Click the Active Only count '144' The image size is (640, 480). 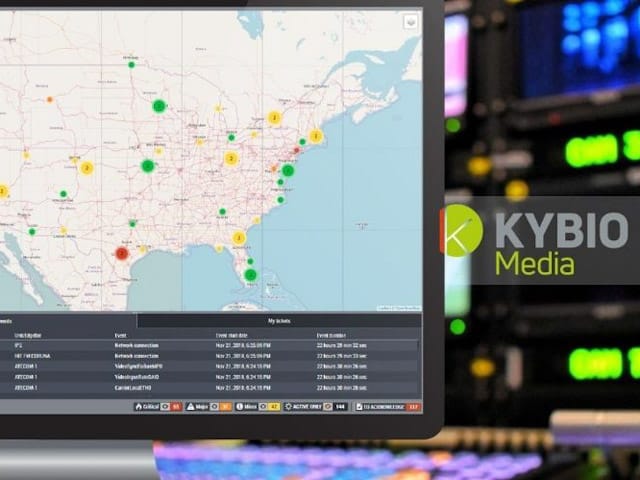pyautogui.click(x=340, y=407)
